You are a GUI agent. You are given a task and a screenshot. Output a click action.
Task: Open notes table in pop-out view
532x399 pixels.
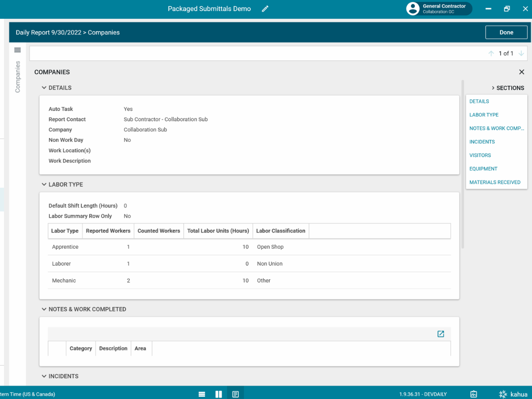tap(441, 334)
